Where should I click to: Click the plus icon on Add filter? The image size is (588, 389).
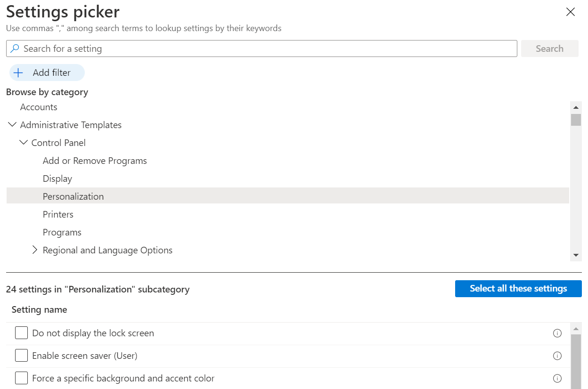[x=18, y=73]
